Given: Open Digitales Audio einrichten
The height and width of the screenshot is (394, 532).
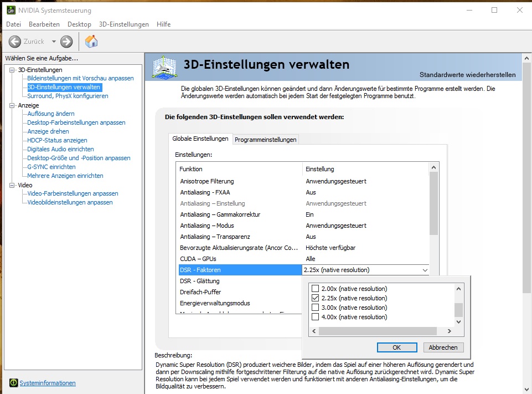Looking at the screenshot, I should point(60,149).
